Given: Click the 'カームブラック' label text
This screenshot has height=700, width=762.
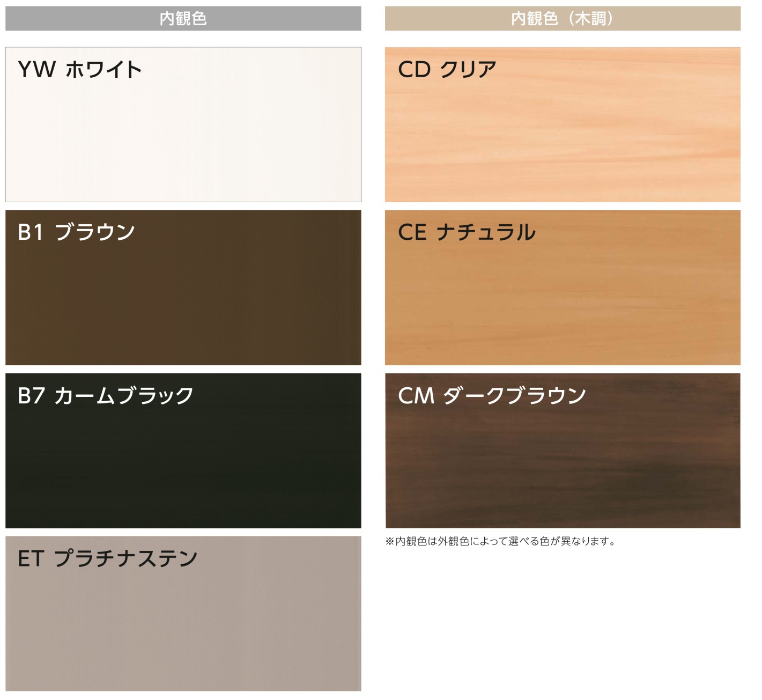Looking at the screenshot, I should tap(124, 396).
